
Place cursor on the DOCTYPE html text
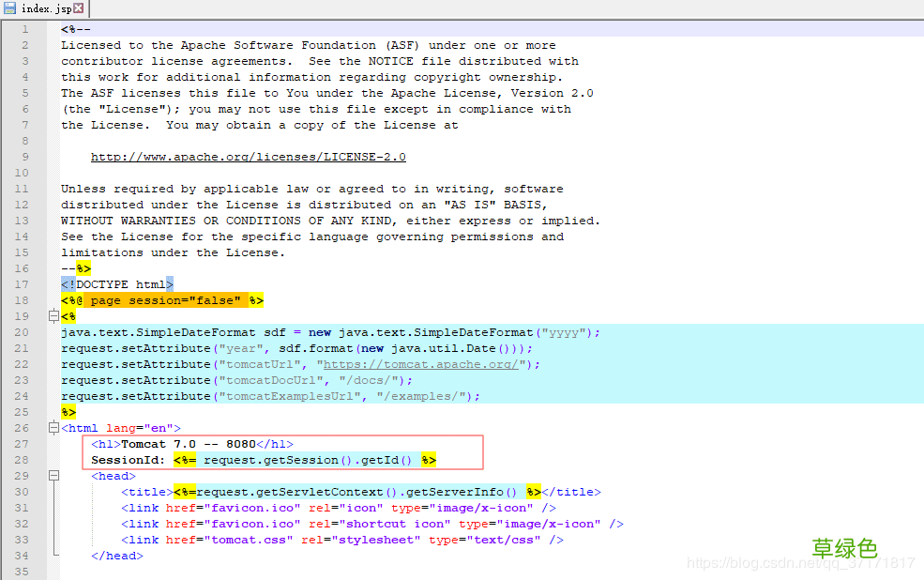(x=117, y=284)
